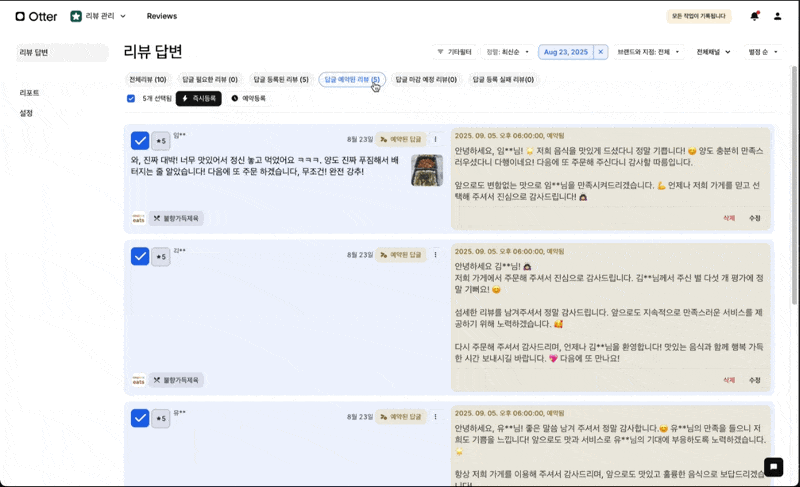Click the scheduled time text above 임** reply

[x=509, y=136]
